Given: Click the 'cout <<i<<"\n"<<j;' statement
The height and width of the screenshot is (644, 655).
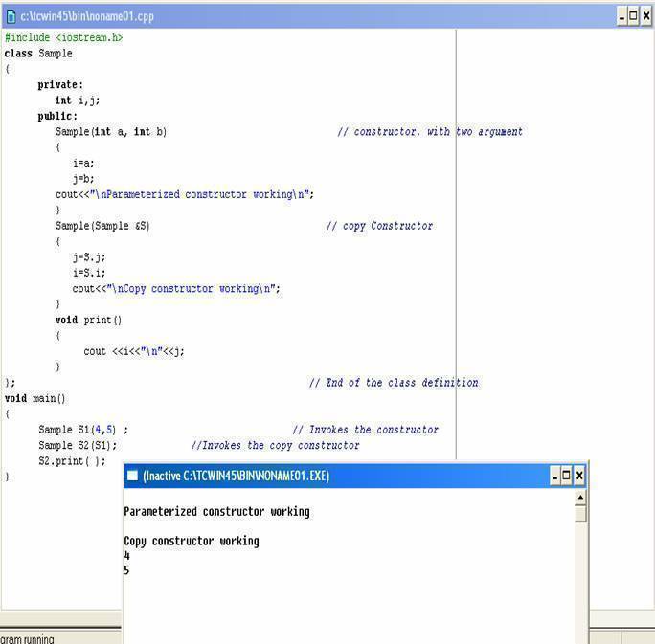Looking at the screenshot, I should tap(134, 351).
